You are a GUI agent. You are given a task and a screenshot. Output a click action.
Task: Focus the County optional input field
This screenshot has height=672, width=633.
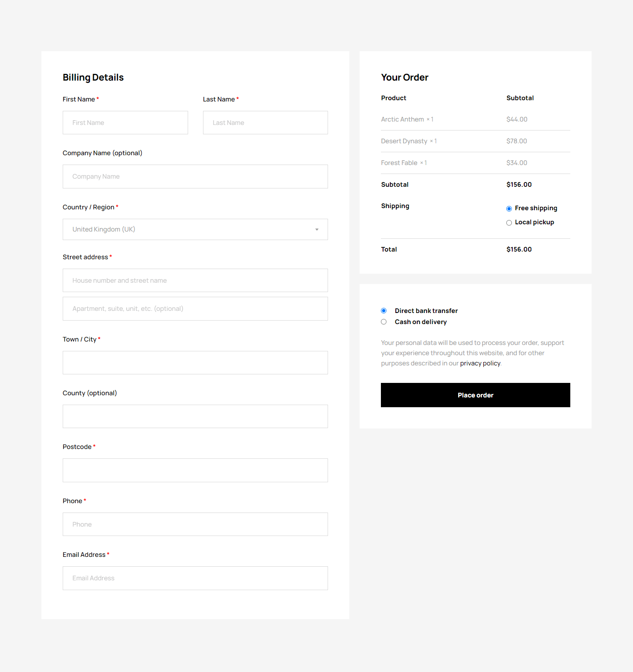tap(195, 417)
